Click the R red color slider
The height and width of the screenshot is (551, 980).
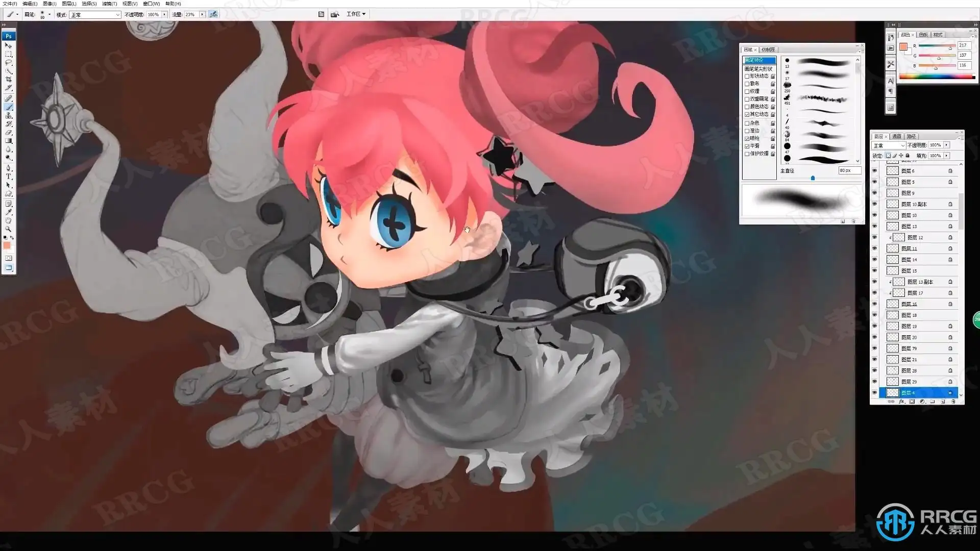pyautogui.click(x=937, y=46)
